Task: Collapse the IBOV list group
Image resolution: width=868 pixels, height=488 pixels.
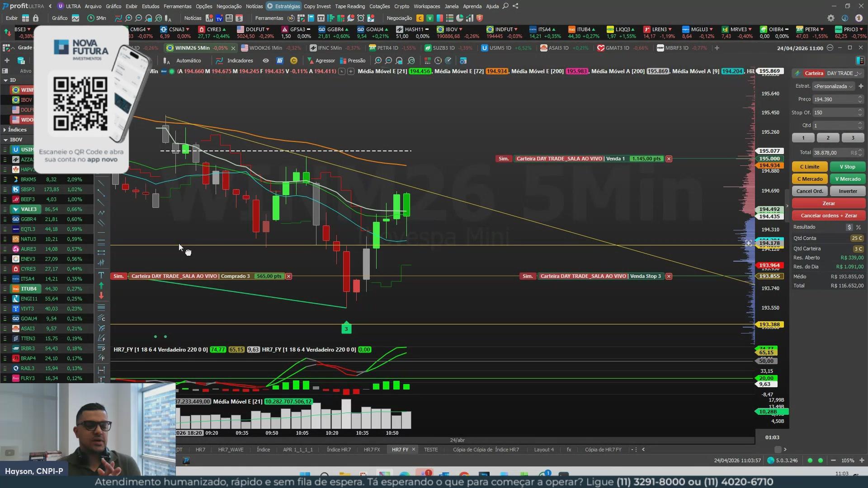Action: (5, 140)
